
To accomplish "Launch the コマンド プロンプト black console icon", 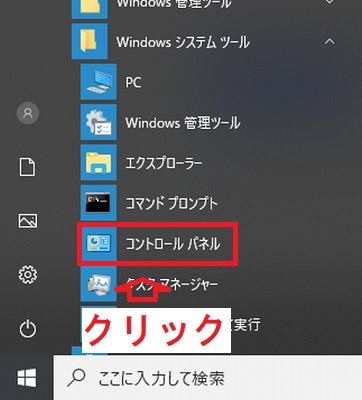I will [x=98, y=203].
